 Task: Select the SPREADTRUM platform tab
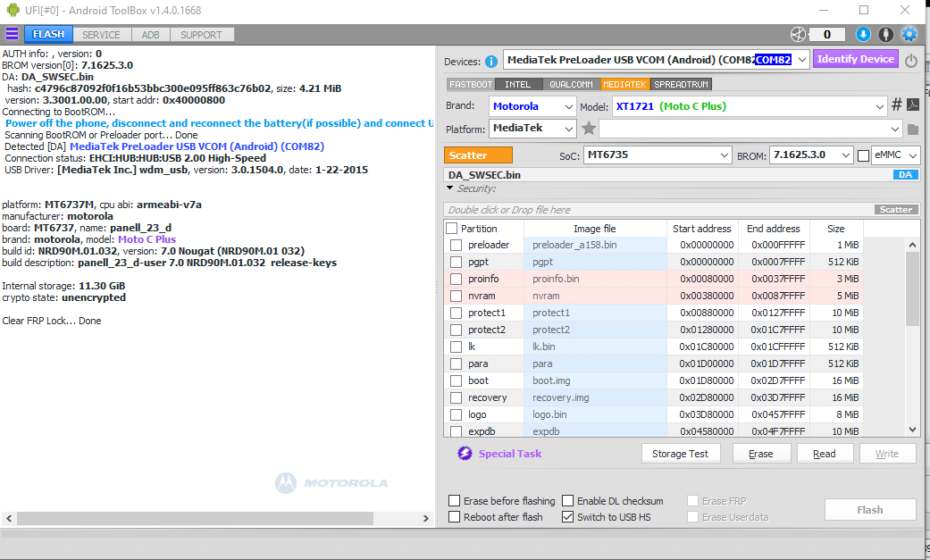[x=681, y=84]
